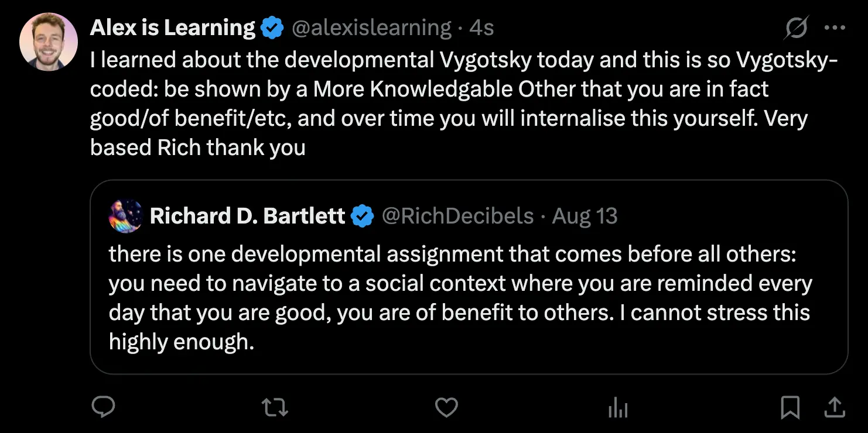868x433 pixels.
Task: Click Richard's blue verified badge
Action: [x=363, y=216]
